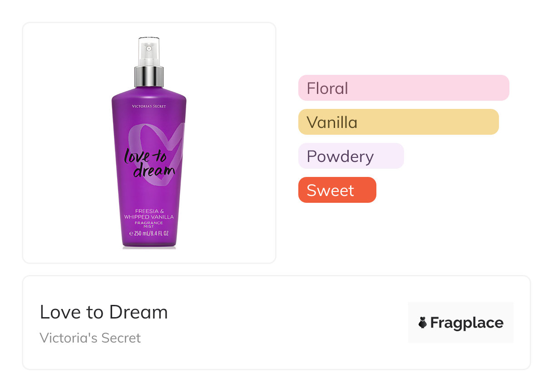553x392 pixels.
Task: Click the word 'Dream' in the title
Action: [x=138, y=312]
